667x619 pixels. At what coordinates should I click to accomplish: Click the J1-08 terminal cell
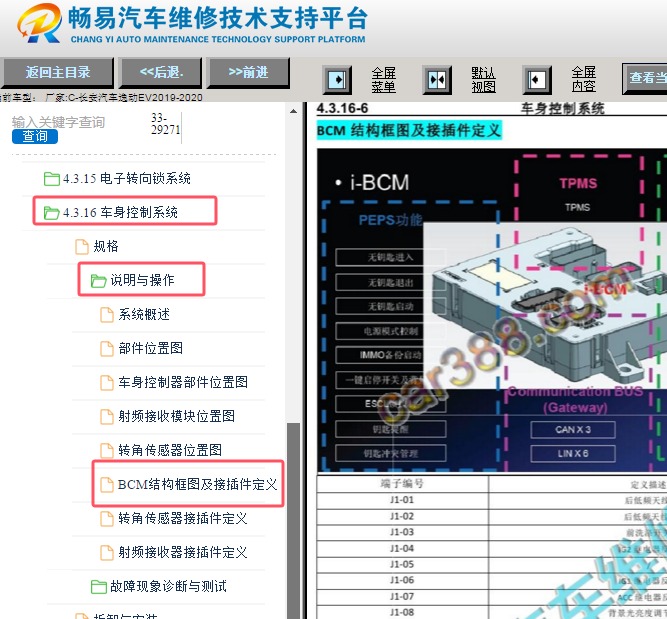click(402, 613)
